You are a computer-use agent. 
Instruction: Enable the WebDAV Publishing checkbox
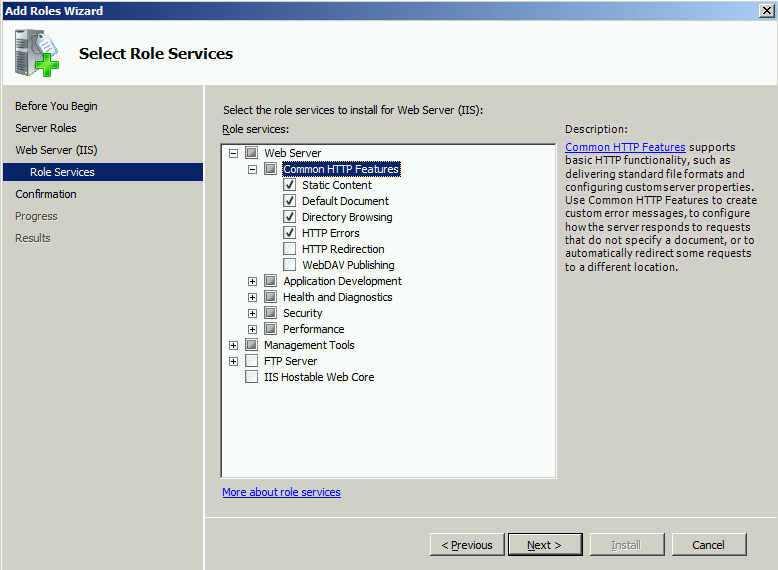[x=290, y=264]
